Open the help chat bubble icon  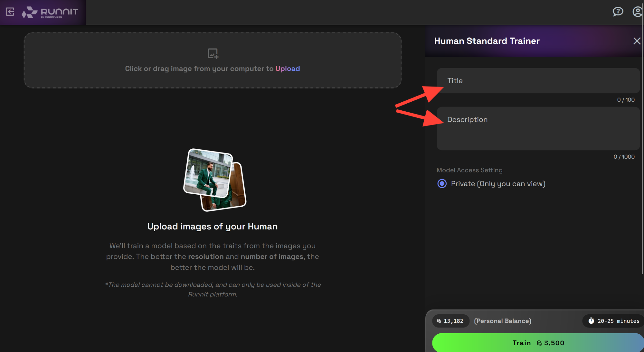pyautogui.click(x=618, y=12)
